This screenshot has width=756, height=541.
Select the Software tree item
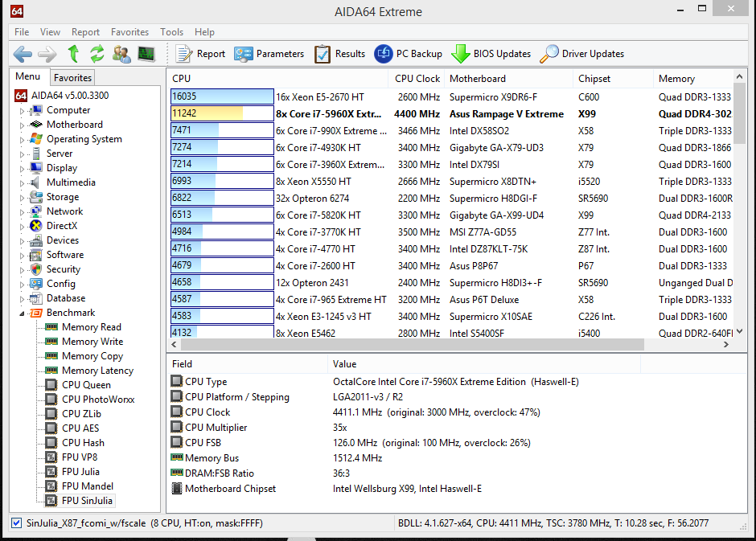coord(65,254)
